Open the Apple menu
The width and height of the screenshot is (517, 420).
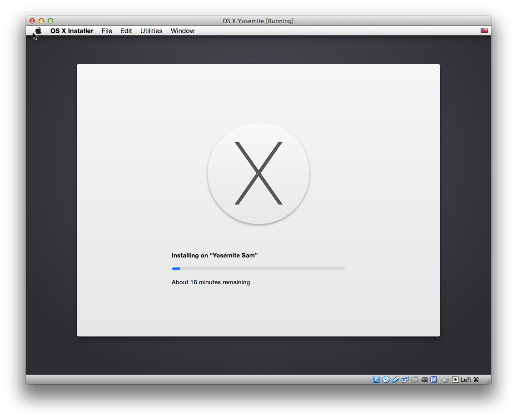39,31
